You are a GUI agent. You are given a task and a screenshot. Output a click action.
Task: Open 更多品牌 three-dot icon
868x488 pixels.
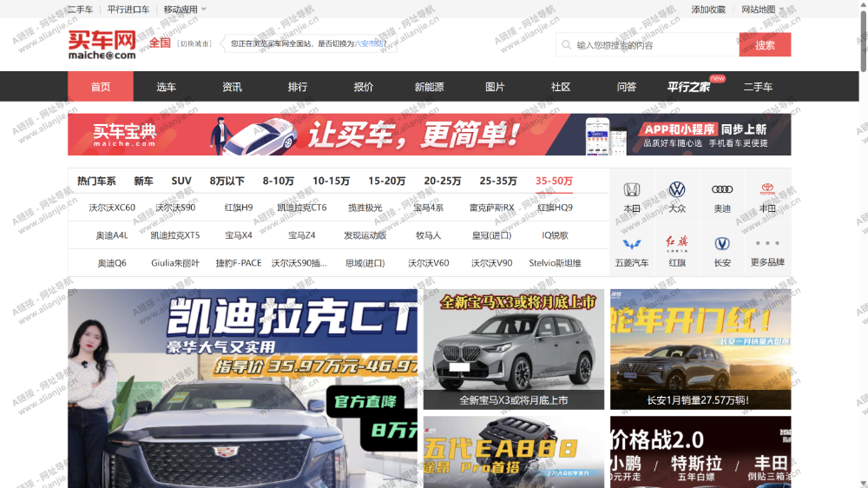(767, 243)
